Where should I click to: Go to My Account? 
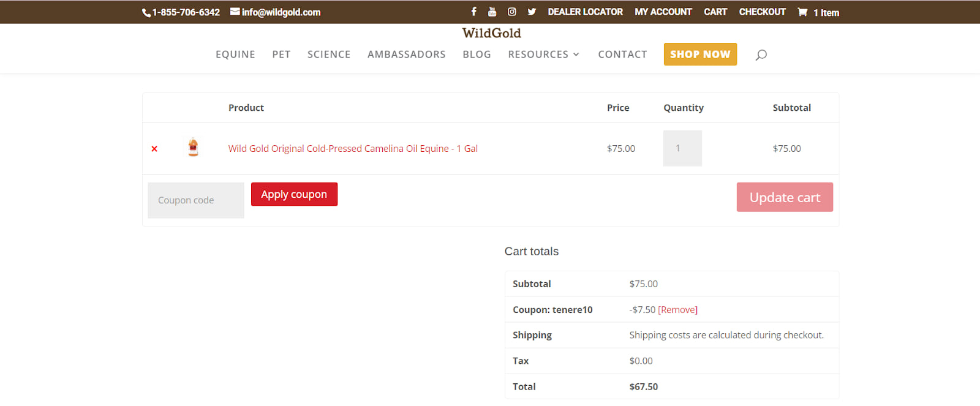tap(663, 12)
